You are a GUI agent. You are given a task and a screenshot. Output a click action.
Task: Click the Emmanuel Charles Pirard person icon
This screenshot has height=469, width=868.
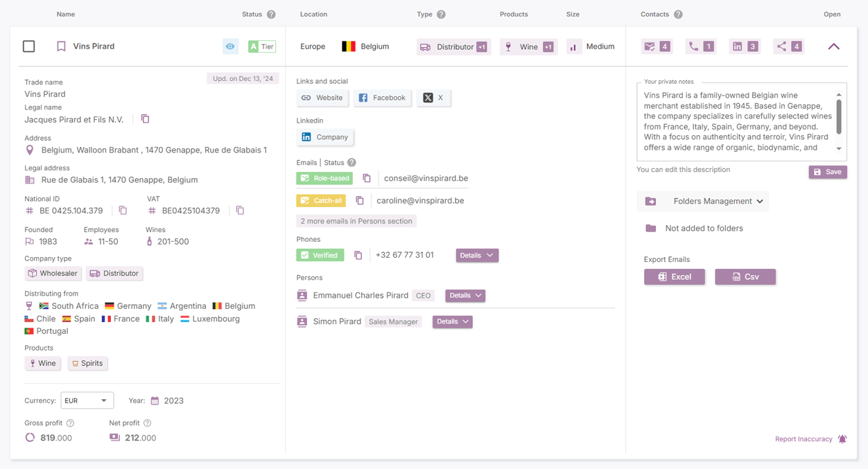point(302,295)
